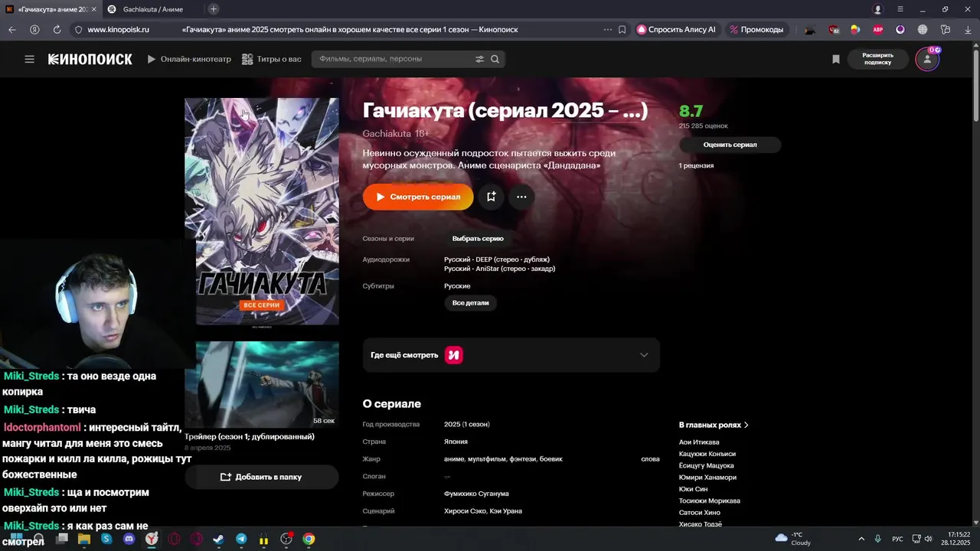980x551 pixels.
Task: Open Discord from the taskbar
Action: 129,539
